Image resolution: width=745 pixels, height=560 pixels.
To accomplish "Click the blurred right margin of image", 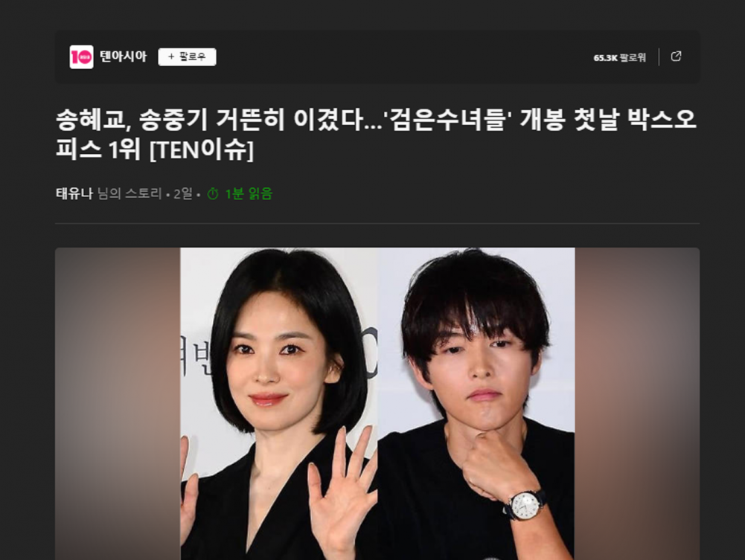I will pyautogui.click(x=637, y=404).
